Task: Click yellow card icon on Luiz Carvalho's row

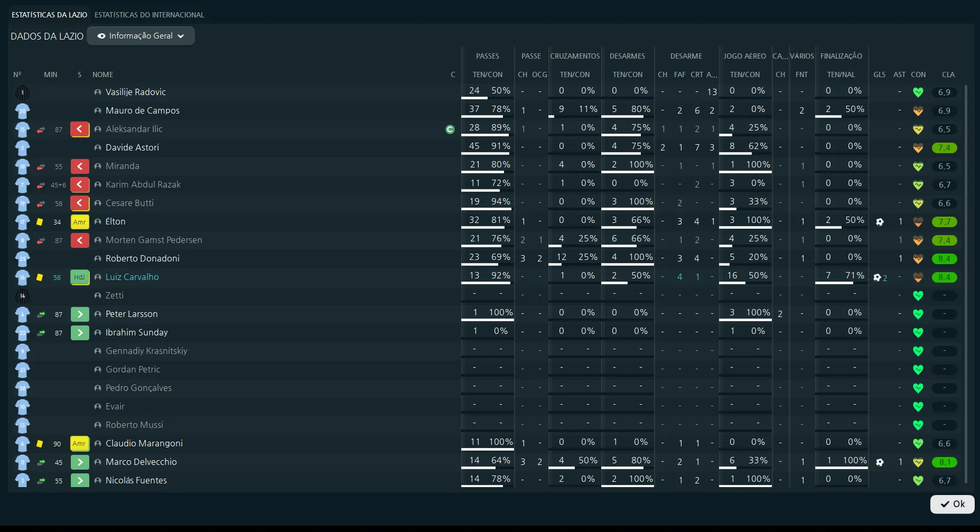Action: point(40,277)
